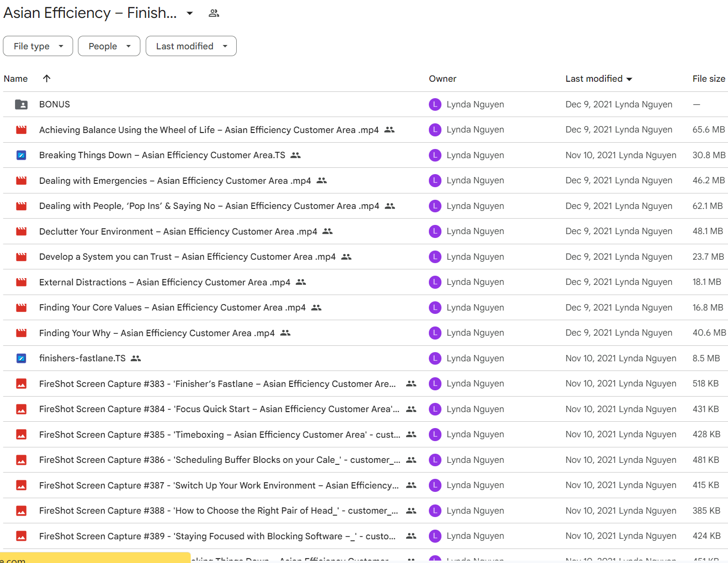
Task: Click shared icon on FireShot #383 row
Action: coord(411,384)
